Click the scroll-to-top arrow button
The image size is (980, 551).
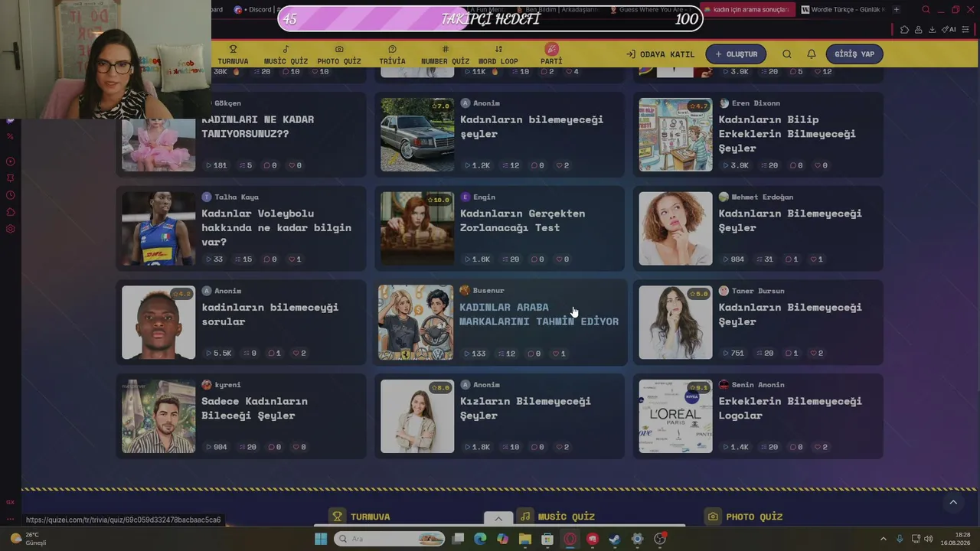[x=953, y=502]
